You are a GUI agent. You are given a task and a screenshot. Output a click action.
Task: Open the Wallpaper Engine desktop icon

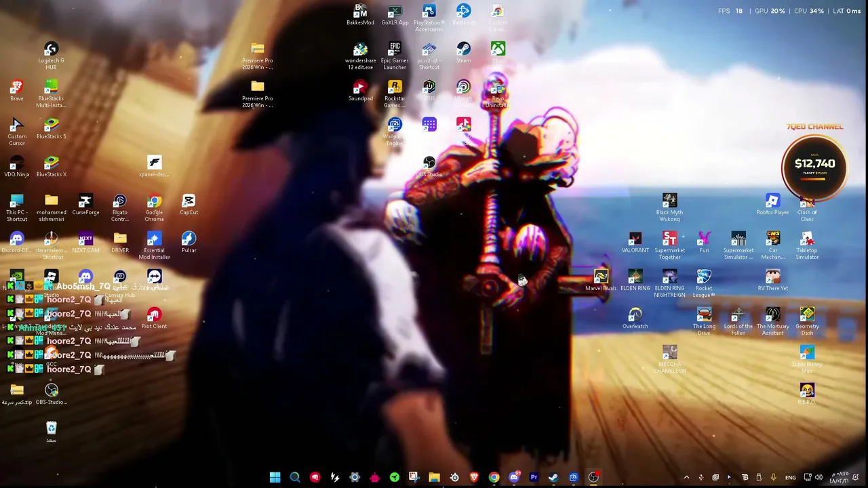pos(395,132)
